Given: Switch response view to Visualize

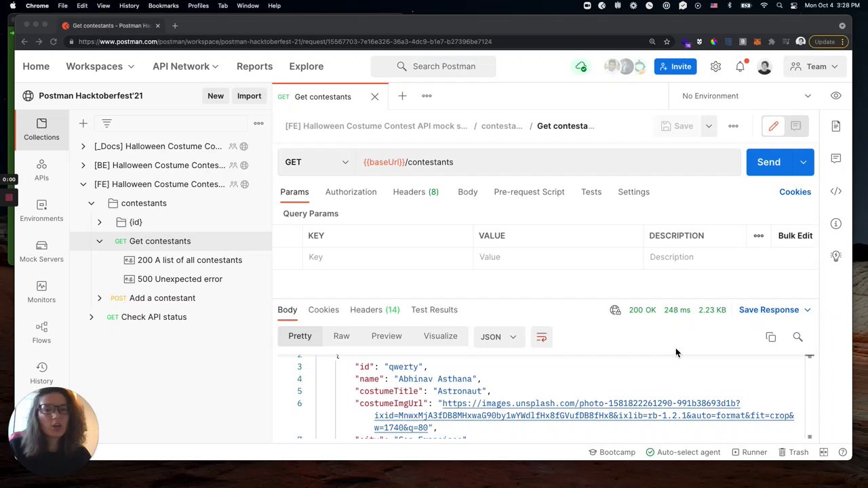Looking at the screenshot, I should (440, 336).
